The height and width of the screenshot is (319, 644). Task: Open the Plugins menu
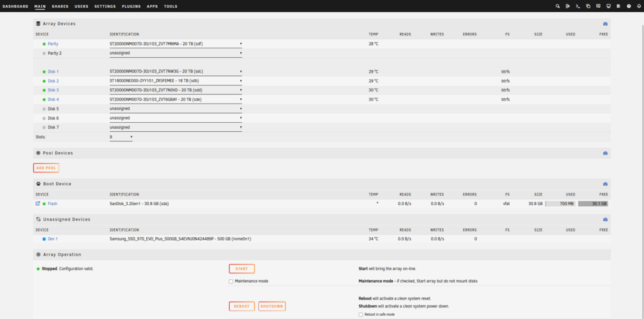(131, 6)
